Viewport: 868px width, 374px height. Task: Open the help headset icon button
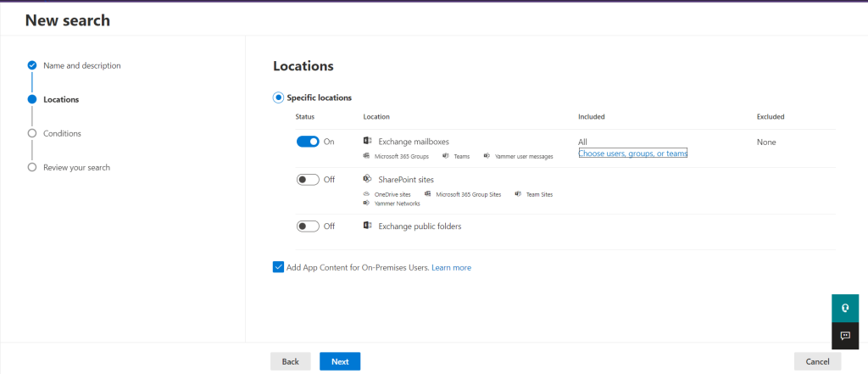click(x=845, y=308)
